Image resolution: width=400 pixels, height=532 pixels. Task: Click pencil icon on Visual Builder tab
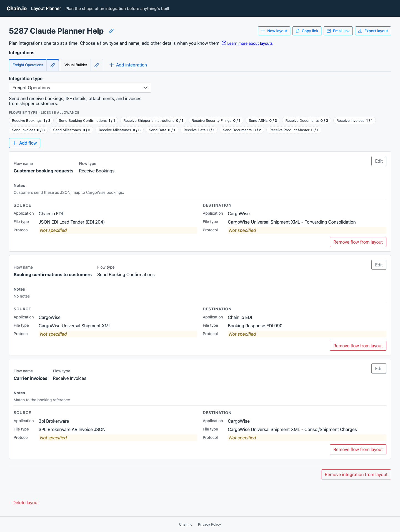[97, 65]
